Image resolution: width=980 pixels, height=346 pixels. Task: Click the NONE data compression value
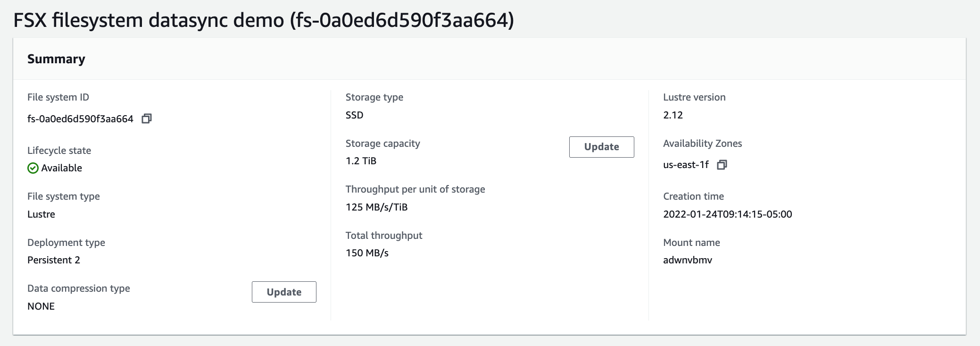coord(41,306)
